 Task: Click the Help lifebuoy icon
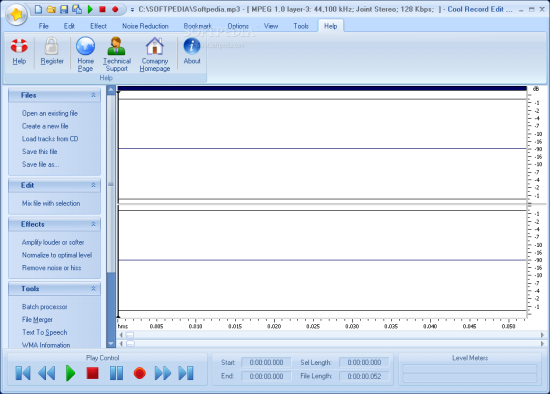[19, 46]
